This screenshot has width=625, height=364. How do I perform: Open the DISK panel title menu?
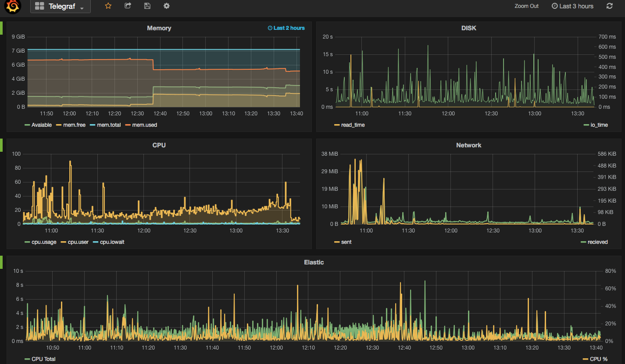(x=469, y=28)
